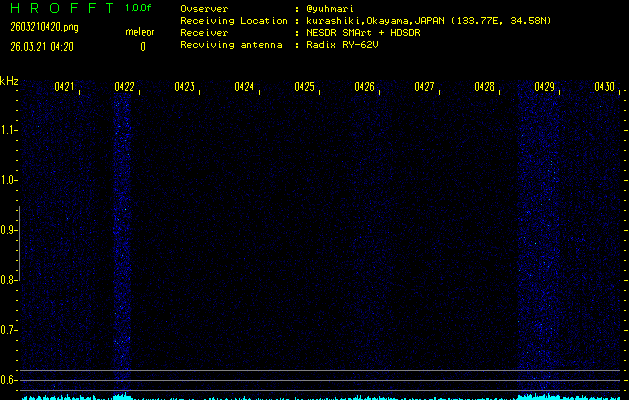Click the cyan amplitude strip at bottom
Viewport: 629px width, 400px height.
coord(314,396)
